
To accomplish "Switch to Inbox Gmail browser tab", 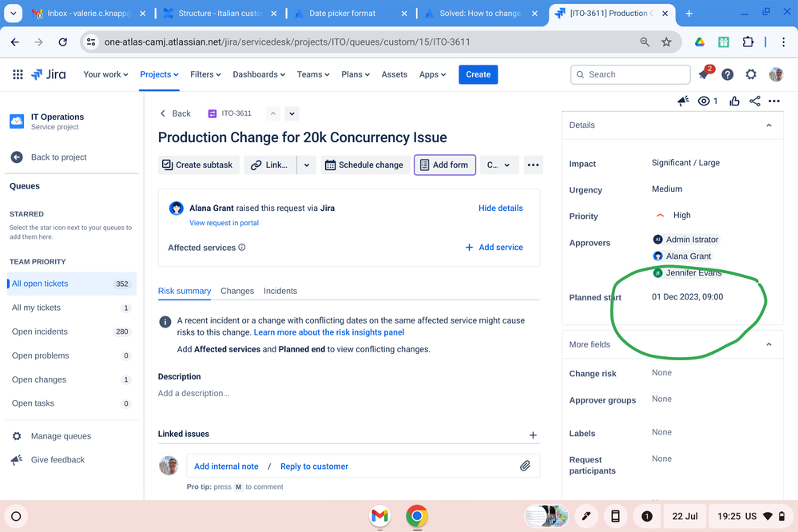I will 89,14.
